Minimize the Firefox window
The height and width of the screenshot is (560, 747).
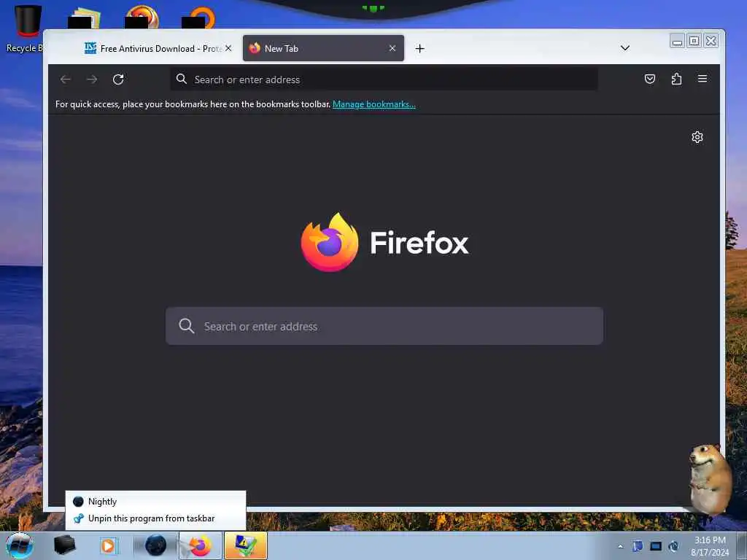676,41
